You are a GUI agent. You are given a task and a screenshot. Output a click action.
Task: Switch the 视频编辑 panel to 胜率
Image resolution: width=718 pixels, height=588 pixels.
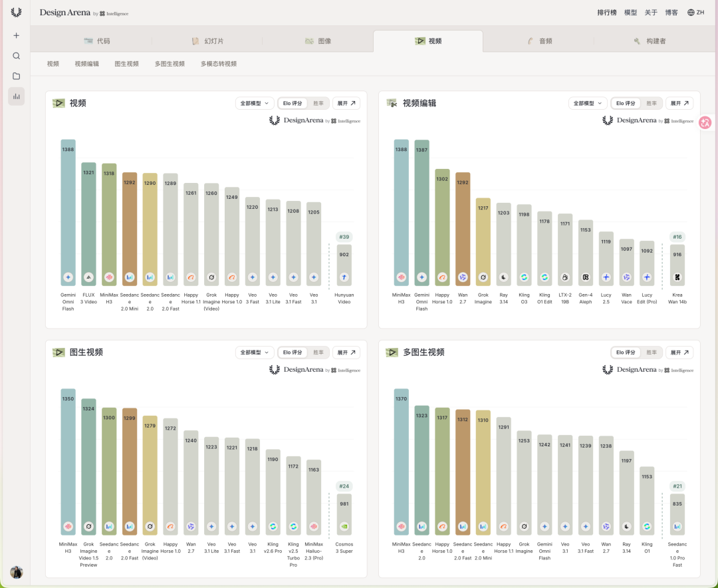coord(652,104)
